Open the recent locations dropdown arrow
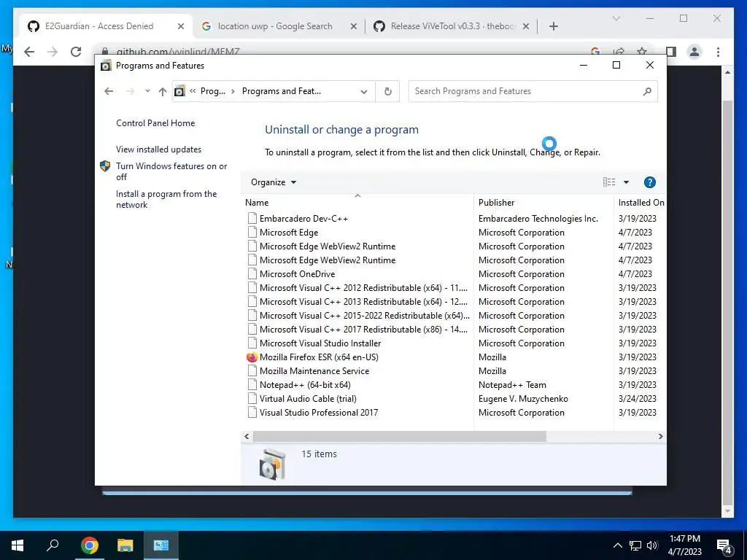This screenshot has height=560, width=747. pos(147,91)
